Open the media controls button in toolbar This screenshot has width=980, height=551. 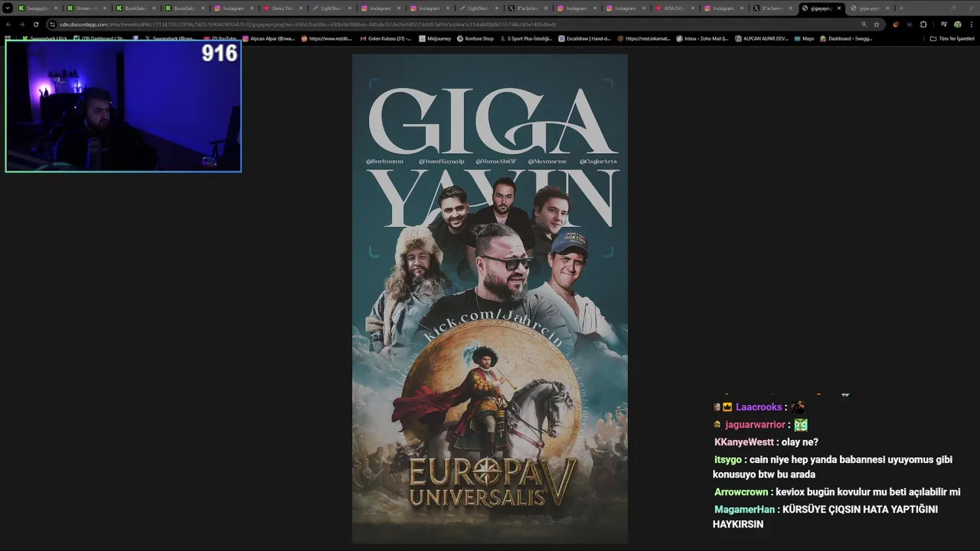click(943, 24)
